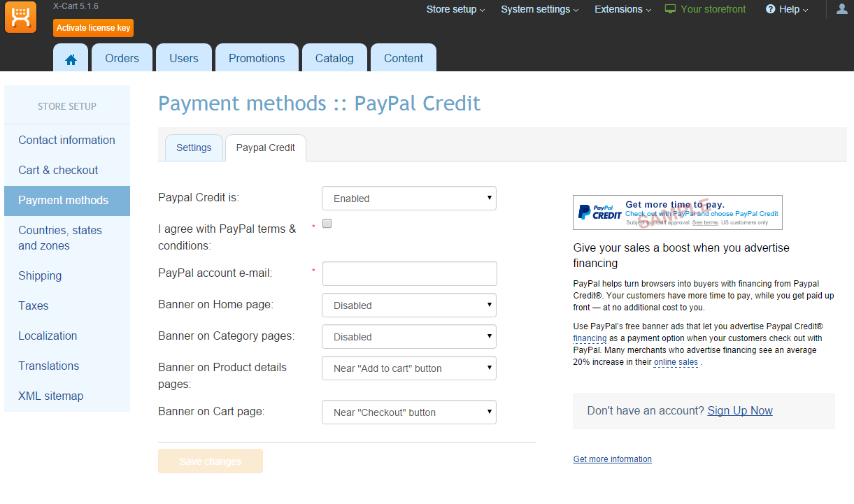The width and height of the screenshot is (854, 504).
Task: Check the PayPal terms agreement checkbox
Action: [327, 224]
